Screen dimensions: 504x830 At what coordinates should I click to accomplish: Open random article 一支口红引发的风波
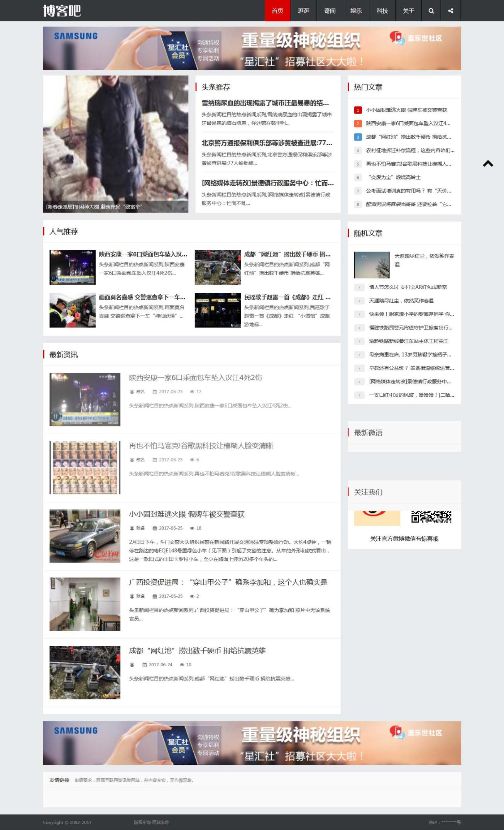[411, 395]
